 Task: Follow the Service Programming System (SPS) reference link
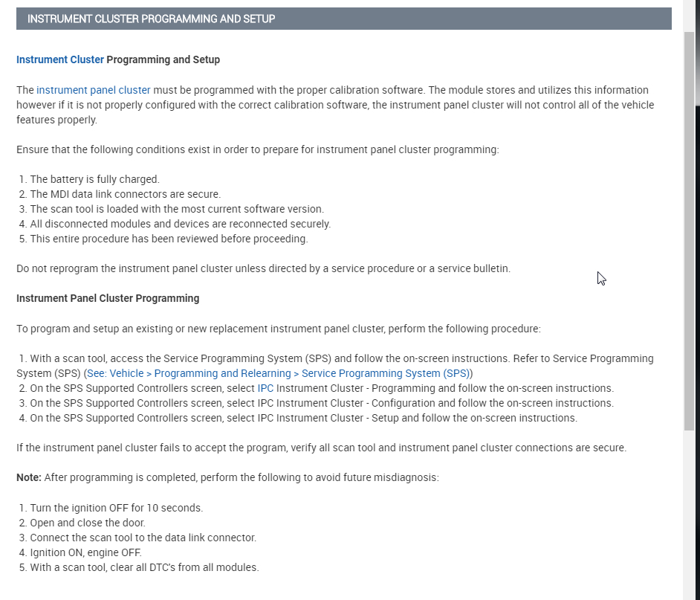pyautogui.click(x=279, y=373)
